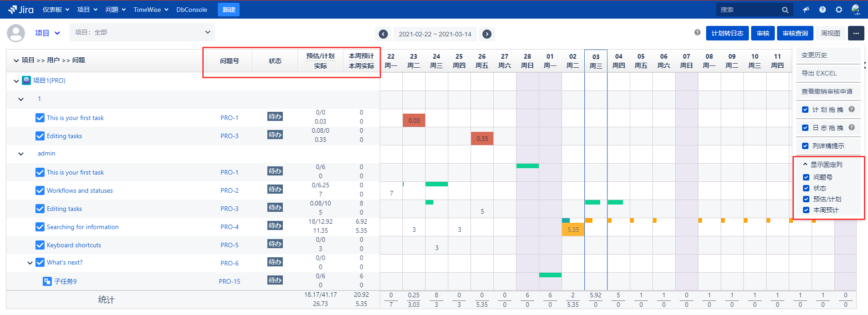This screenshot has height=315, width=868.
Task: Collapse the admin user group
Action: [x=21, y=154]
